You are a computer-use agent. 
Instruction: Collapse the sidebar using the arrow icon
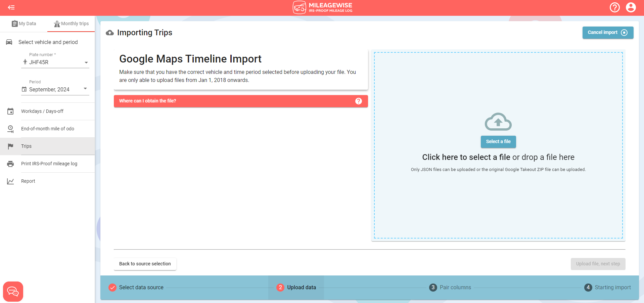(x=11, y=7)
